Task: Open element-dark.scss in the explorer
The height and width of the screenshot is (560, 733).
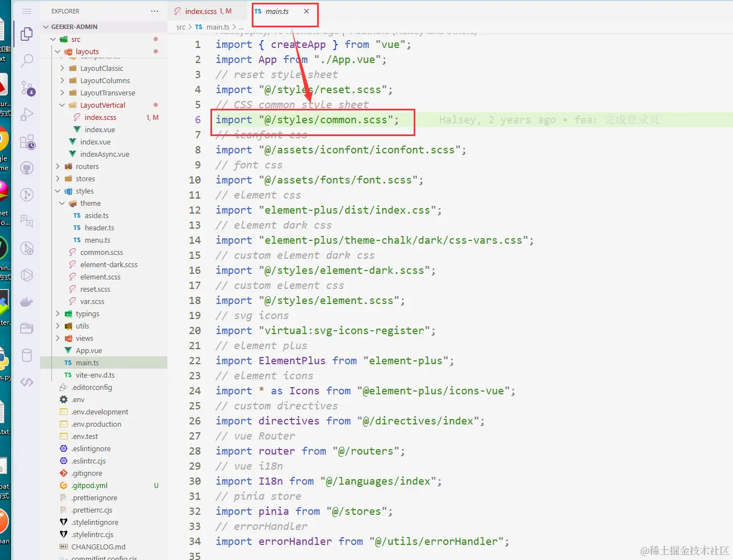Action: click(x=109, y=264)
